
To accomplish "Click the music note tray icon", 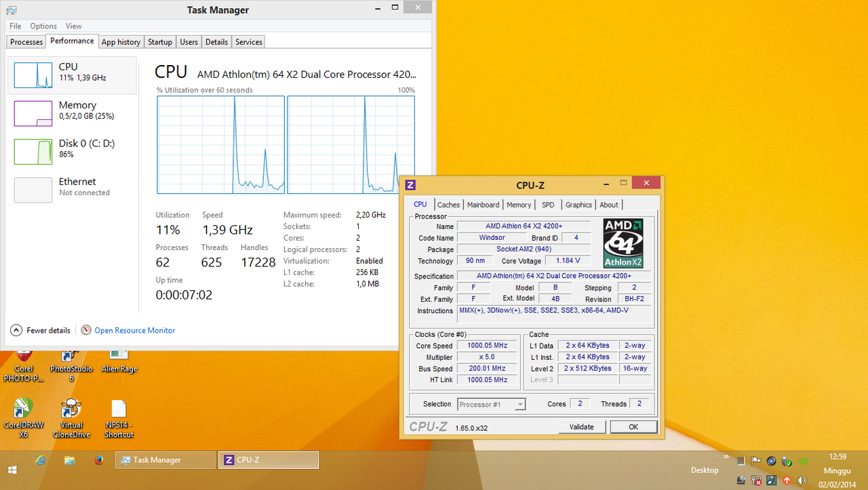I will [771, 481].
